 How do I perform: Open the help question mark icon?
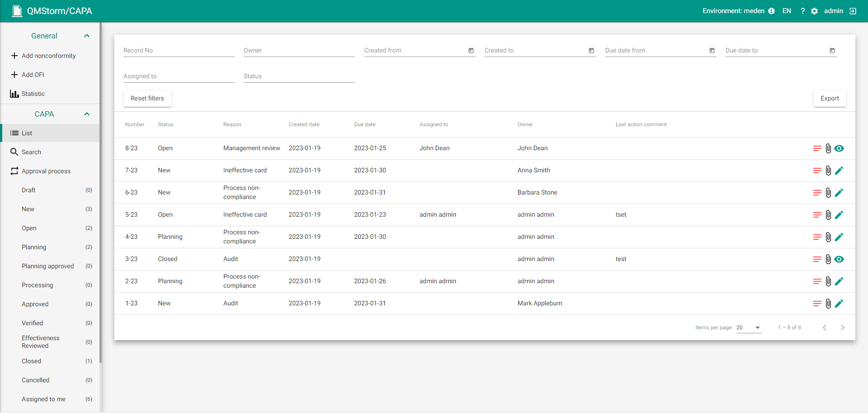(x=802, y=11)
